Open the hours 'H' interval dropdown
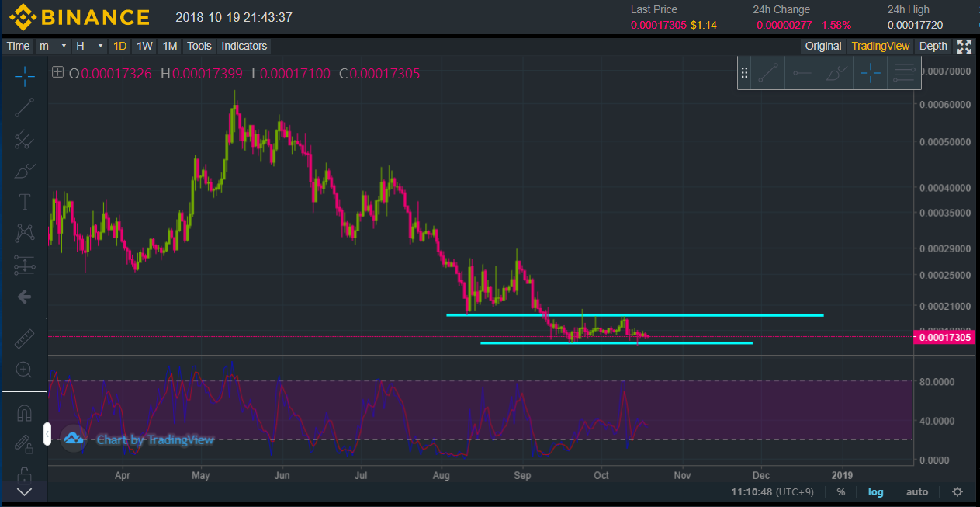Image resolution: width=980 pixels, height=507 pixels. 88,46
